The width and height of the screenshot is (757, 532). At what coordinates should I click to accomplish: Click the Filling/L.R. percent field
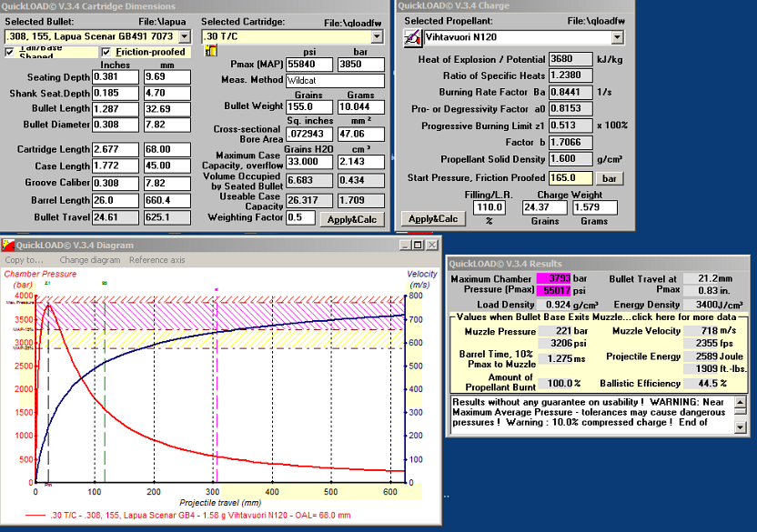pos(490,207)
